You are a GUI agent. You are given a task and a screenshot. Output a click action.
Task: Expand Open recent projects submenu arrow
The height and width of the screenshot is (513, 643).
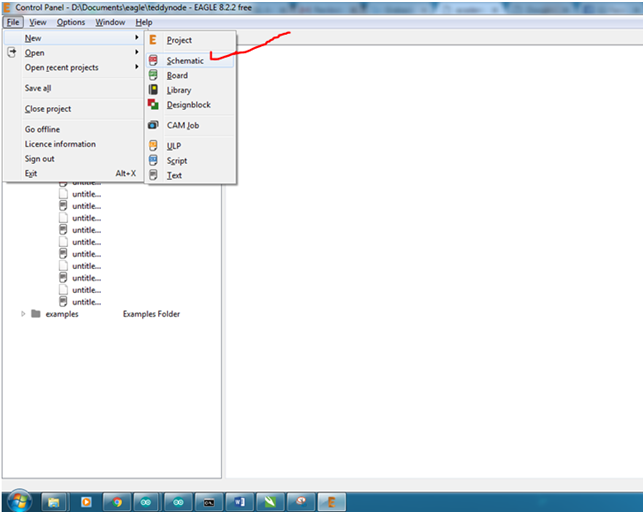(x=137, y=66)
